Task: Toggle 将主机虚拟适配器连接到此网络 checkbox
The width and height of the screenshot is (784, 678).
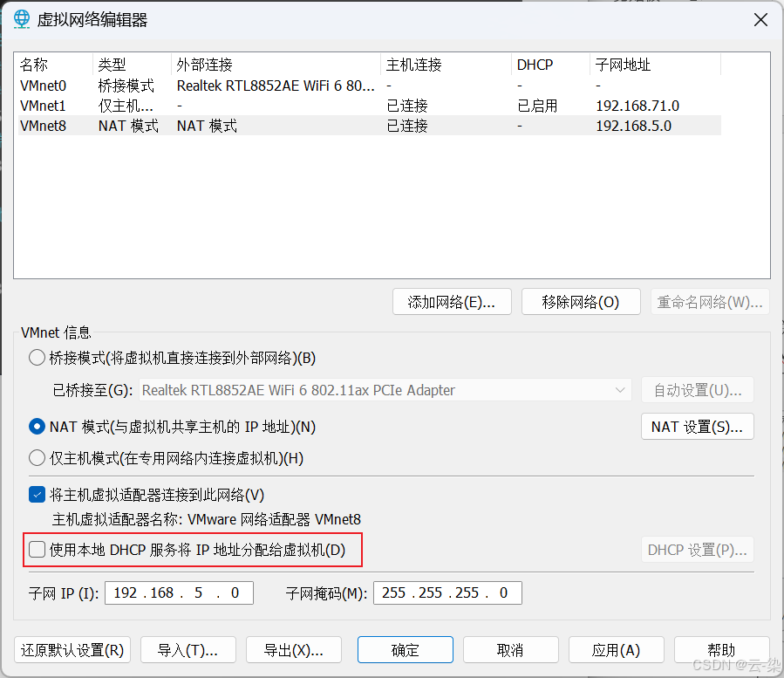Action: (x=37, y=495)
